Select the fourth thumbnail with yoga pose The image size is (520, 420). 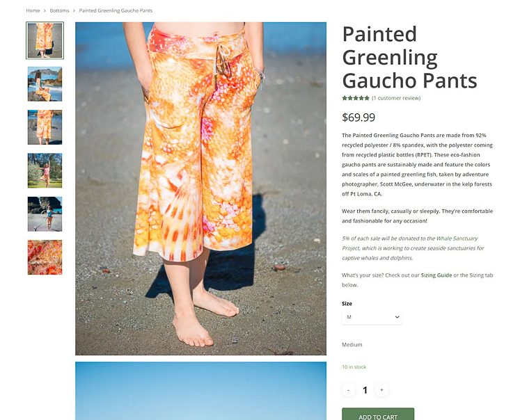(45, 170)
